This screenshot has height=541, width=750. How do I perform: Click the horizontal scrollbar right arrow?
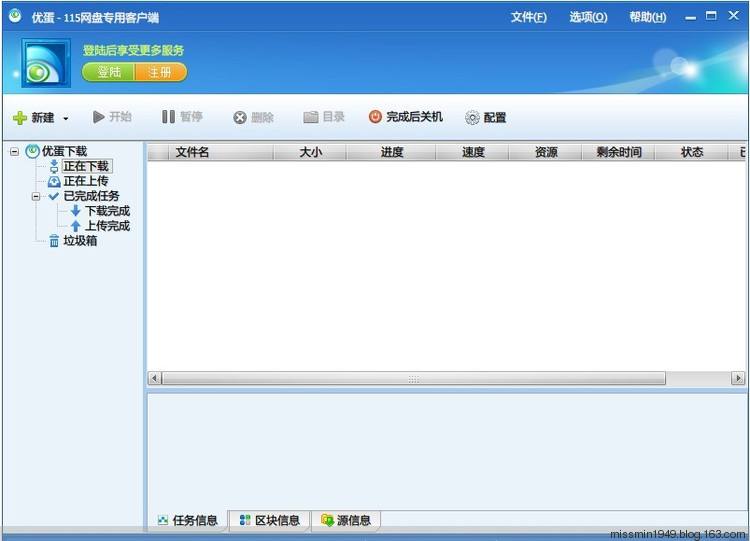pos(738,378)
